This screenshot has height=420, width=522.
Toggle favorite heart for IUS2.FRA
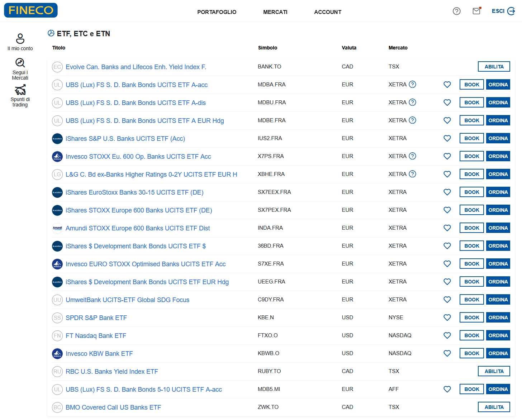pos(447,138)
